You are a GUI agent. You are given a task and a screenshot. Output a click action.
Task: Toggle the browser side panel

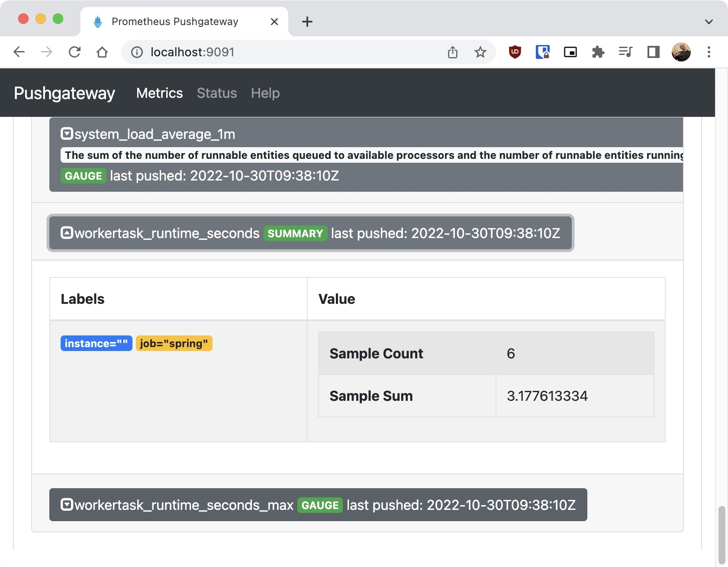coord(653,52)
